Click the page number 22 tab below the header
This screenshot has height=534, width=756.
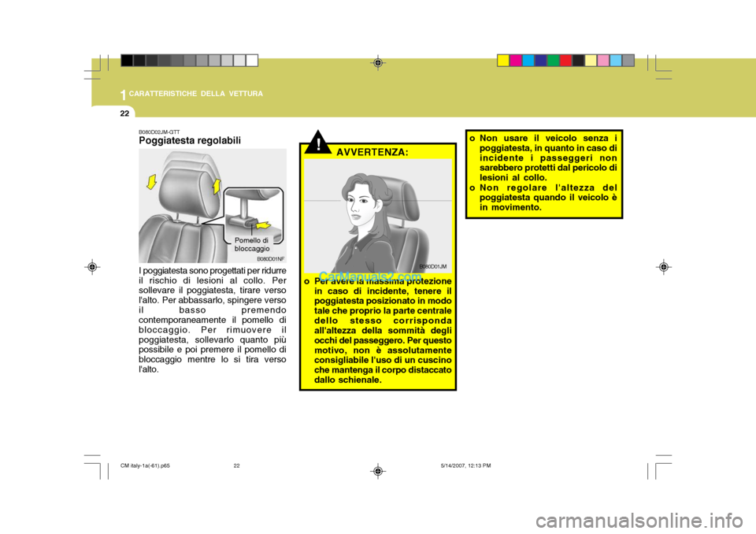click(124, 113)
